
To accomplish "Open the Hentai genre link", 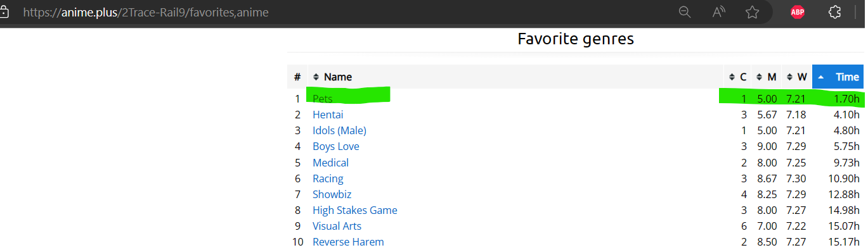I will pyautogui.click(x=328, y=115).
